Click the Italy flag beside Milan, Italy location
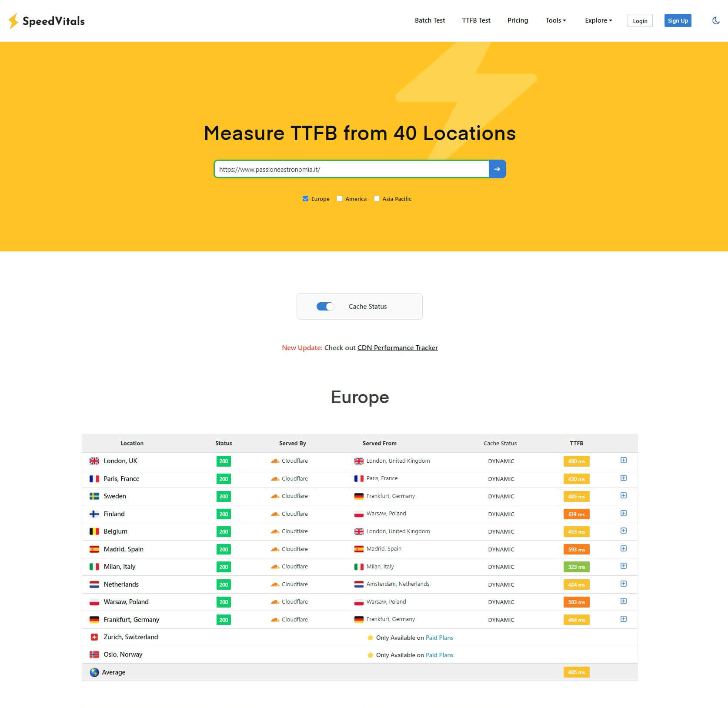 pyautogui.click(x=94, y=567)
